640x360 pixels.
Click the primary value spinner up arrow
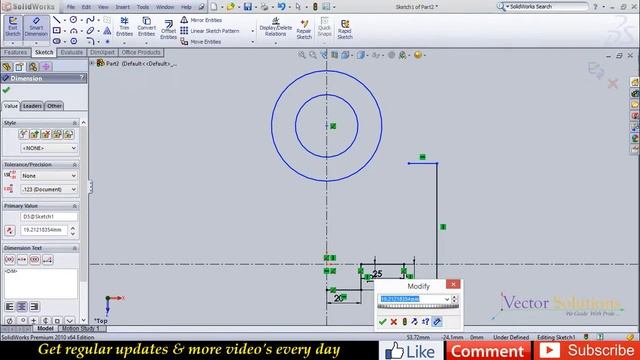tap(73, 228)
